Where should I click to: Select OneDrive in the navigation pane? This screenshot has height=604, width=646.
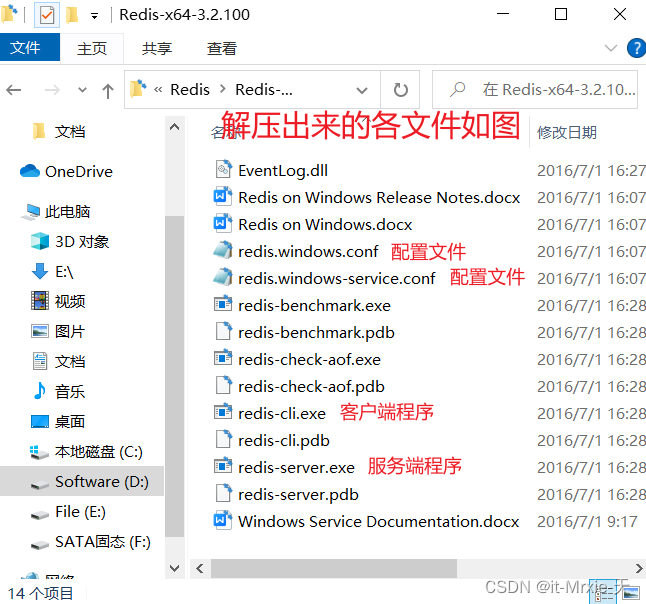click(67, 171)
